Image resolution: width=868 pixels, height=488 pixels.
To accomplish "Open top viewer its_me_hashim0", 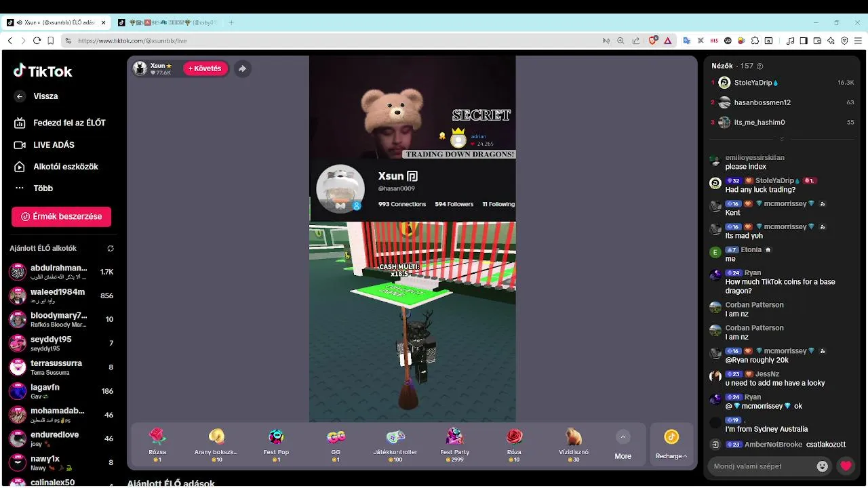I will click(x=782, y=123).
